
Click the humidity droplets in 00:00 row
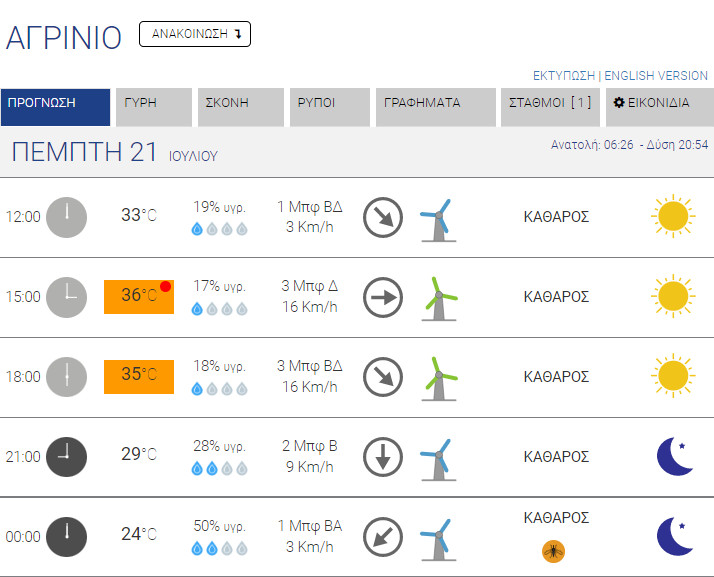[219, 548]
